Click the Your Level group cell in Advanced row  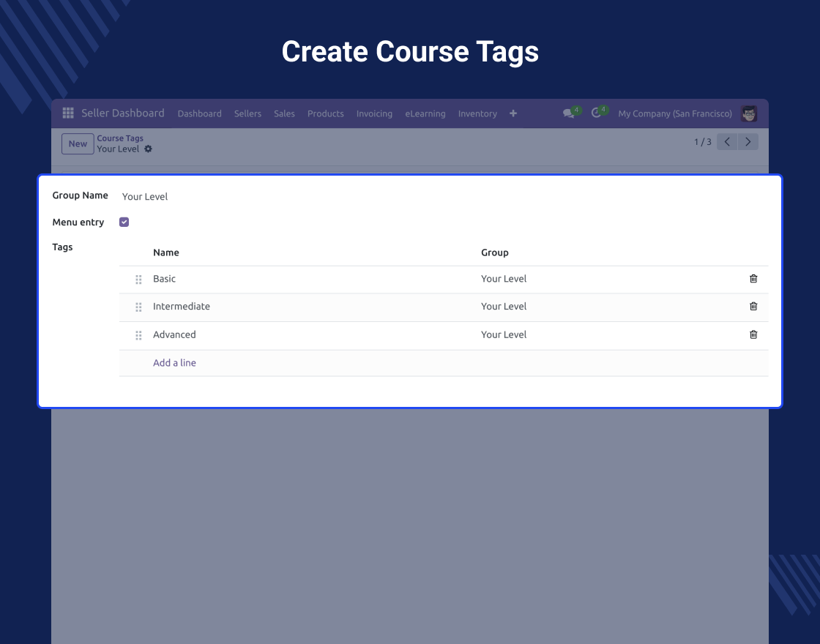pos(504,334)
